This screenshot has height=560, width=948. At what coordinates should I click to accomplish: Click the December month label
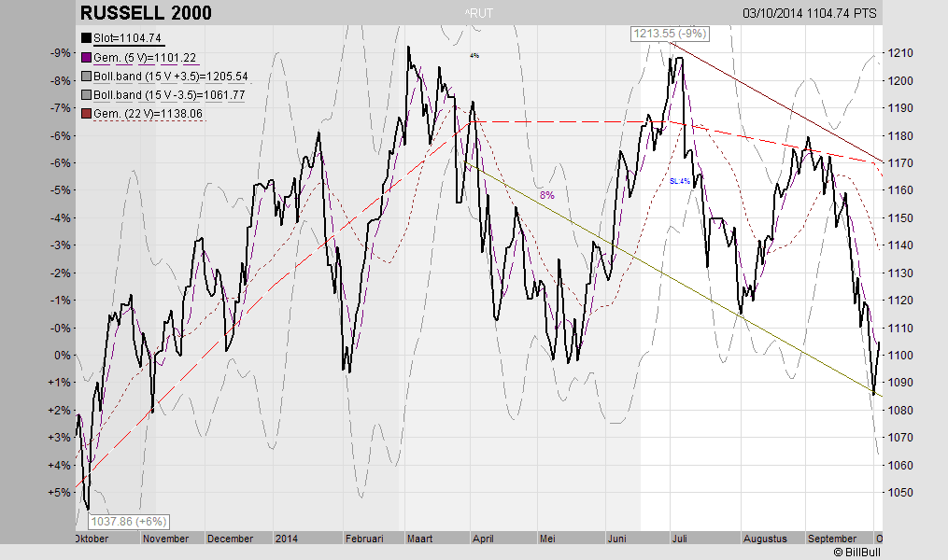[230, 539]
